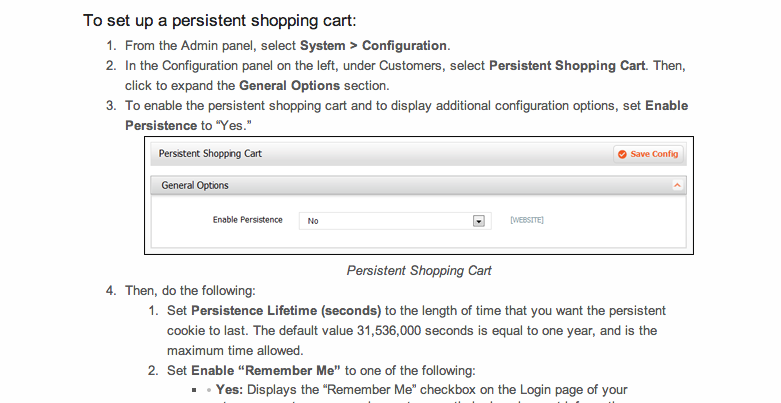This screenshot has width=781, height=403.
Task: Click the Then, do the following step text
Action: (x=190, y=290)
